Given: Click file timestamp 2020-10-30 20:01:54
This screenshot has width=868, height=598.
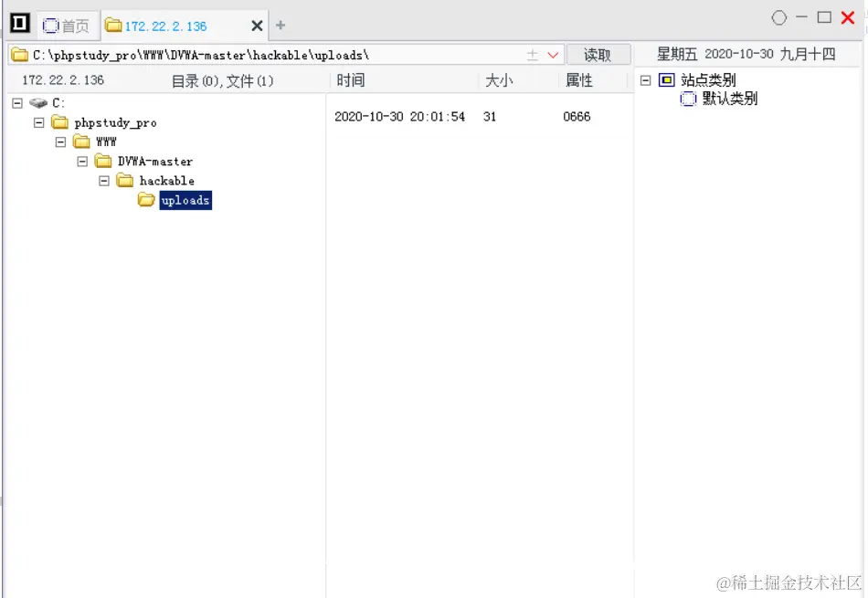Looking at the screenshot, I should [x=399, y=117].
